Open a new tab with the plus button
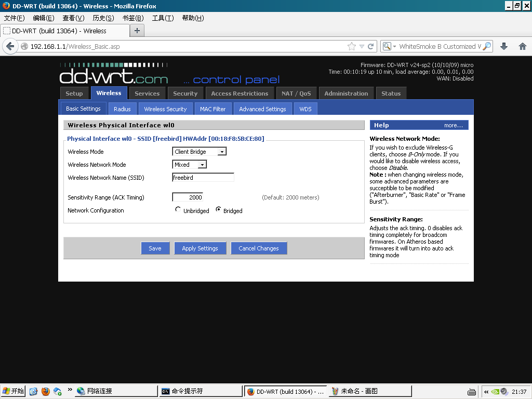The width and height of the screenshot is (532, 399). click(137, 31)
